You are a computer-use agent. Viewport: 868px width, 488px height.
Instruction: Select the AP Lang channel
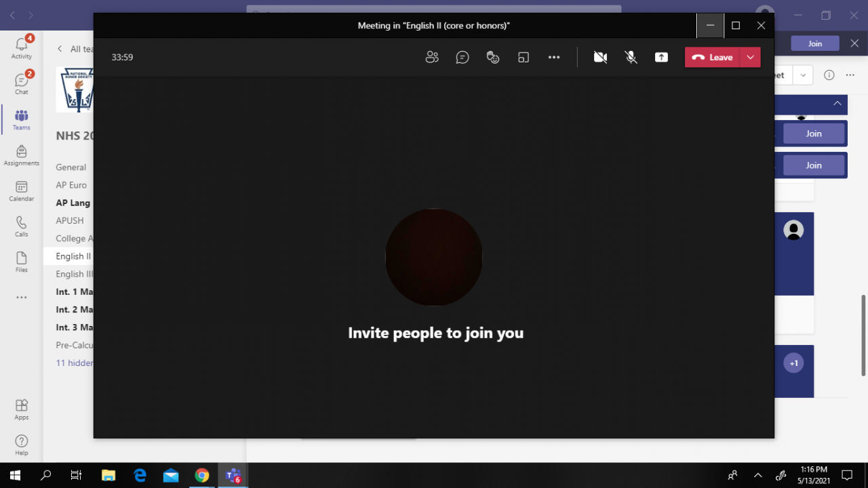73,203
